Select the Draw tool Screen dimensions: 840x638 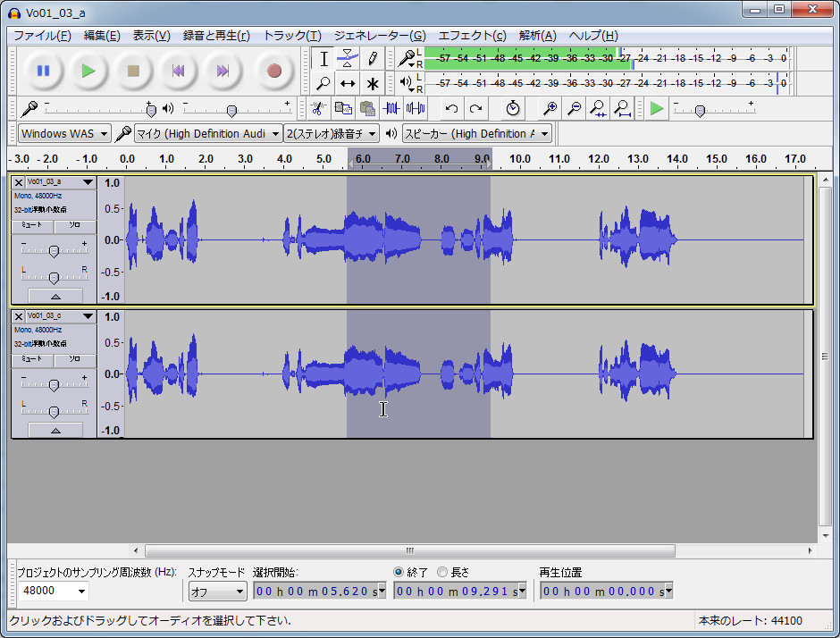pos(374,58)
